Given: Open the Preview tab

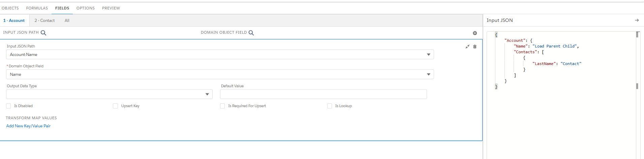Looking at the screenshot, I should 111,8.
